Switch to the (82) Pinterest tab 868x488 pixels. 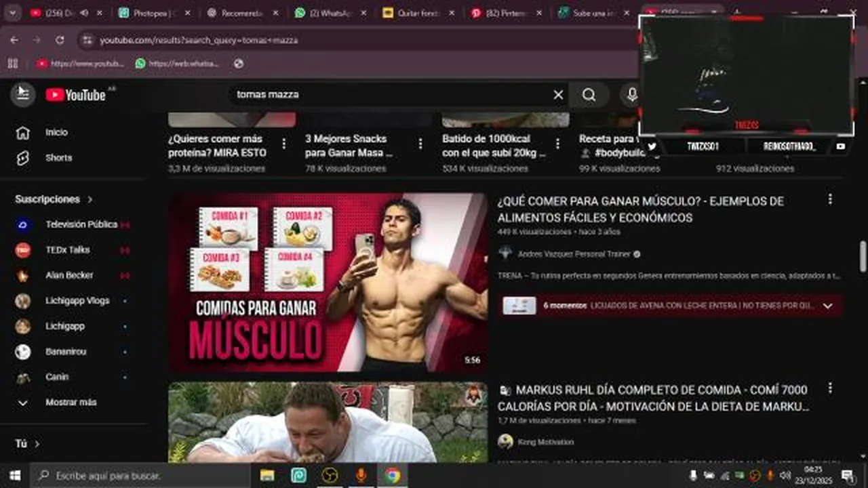point(507,13)
